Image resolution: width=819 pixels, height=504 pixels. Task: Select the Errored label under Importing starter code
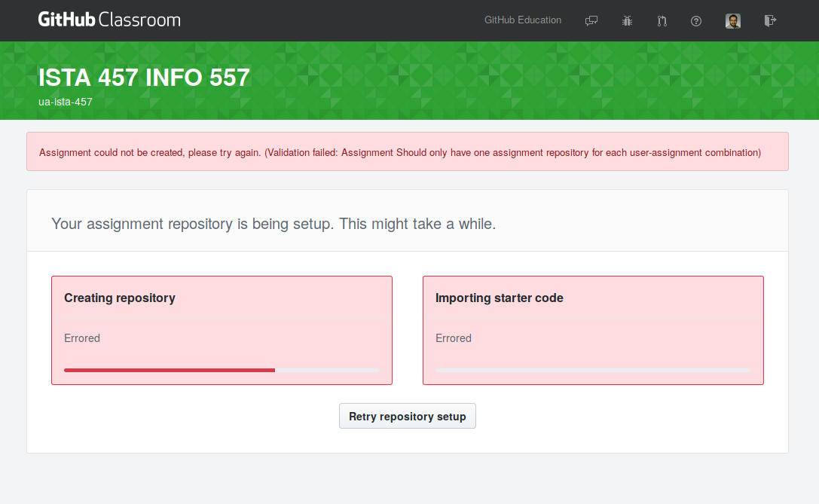click(453, 338)
